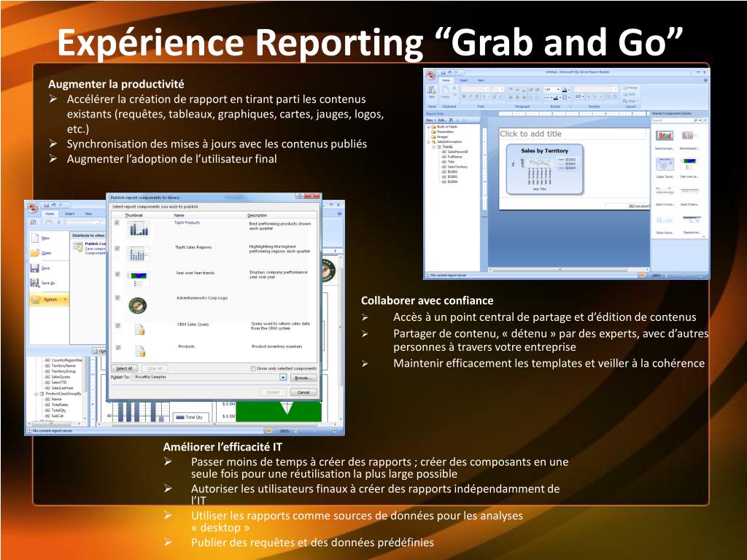
Task: Click the Browse button in Publish dialog
Action: click(303, 378)
